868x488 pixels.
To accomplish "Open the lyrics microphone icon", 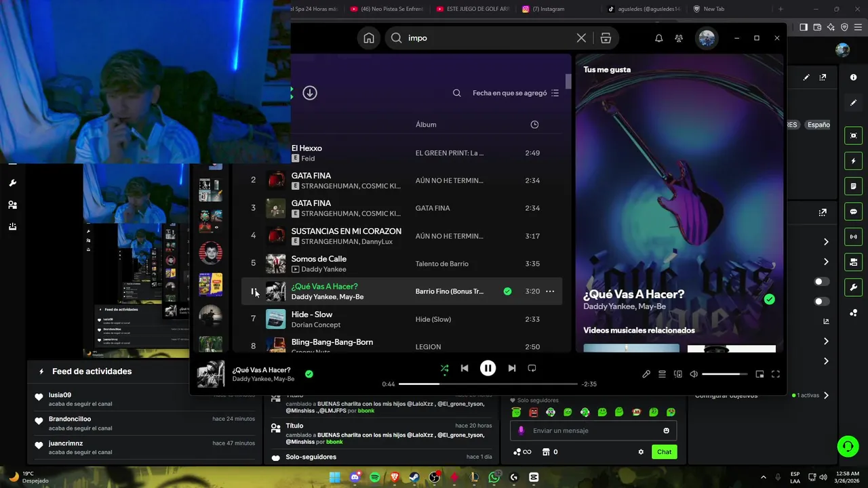I will [646, 374].
